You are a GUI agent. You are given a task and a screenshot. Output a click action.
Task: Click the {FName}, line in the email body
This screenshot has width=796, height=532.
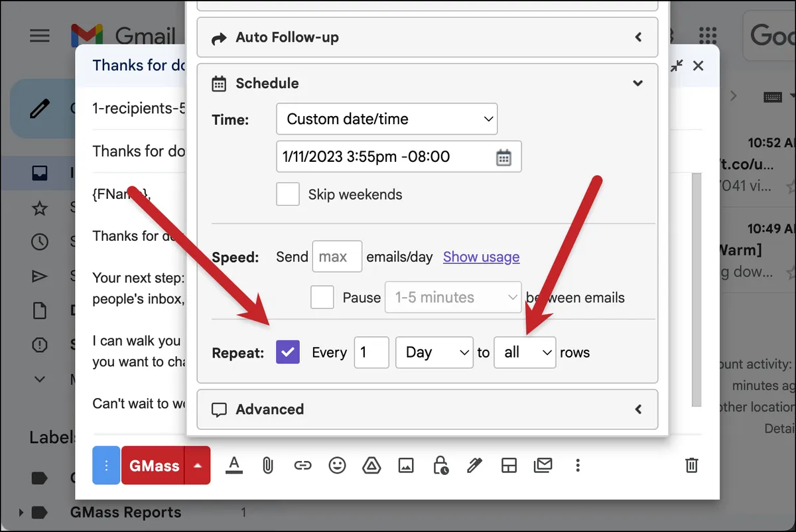(x=122, y=194)
